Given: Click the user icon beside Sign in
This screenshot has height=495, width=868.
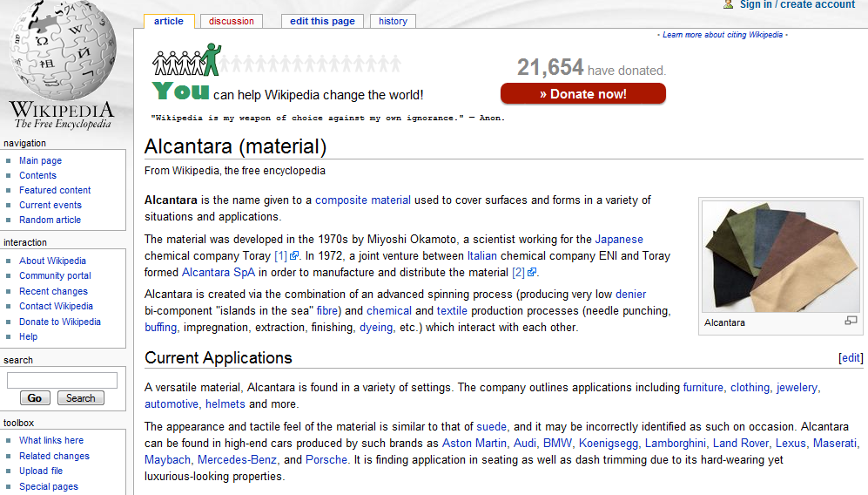Looking at the screenshot, I should pos(728,4).
